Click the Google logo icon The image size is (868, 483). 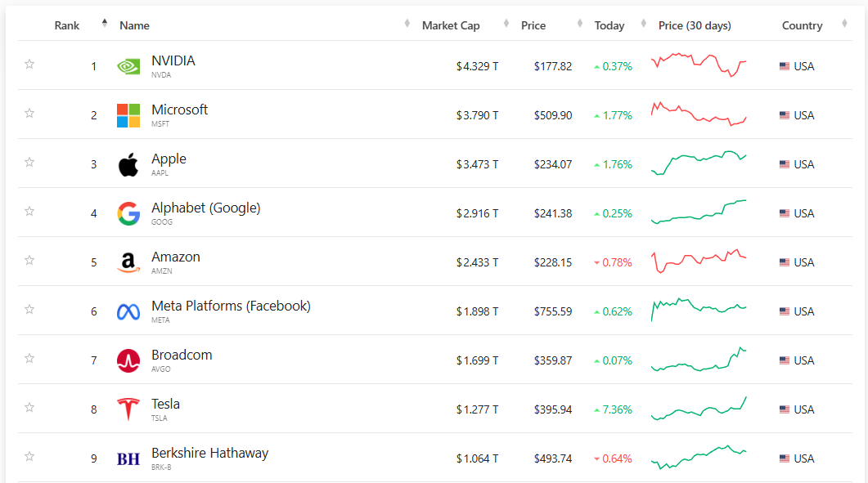pos(128,213)
